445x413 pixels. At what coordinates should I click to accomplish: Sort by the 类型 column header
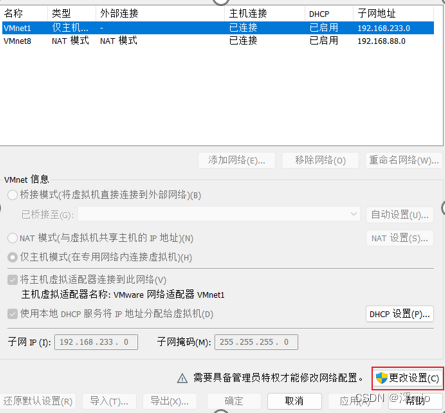(72, 14)
